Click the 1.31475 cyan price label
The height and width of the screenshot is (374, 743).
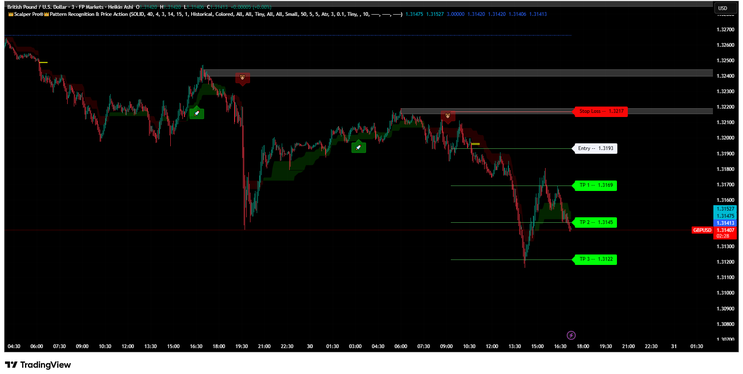725,216
